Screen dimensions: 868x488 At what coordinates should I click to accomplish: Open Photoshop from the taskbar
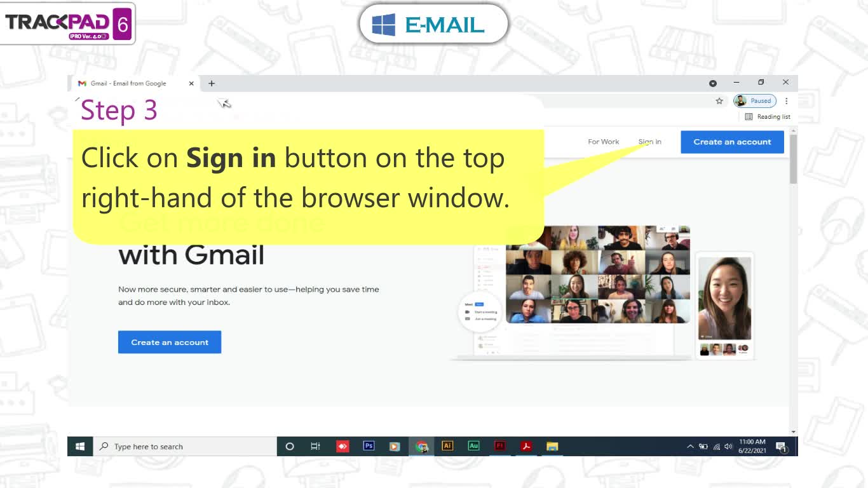point(369,446)
